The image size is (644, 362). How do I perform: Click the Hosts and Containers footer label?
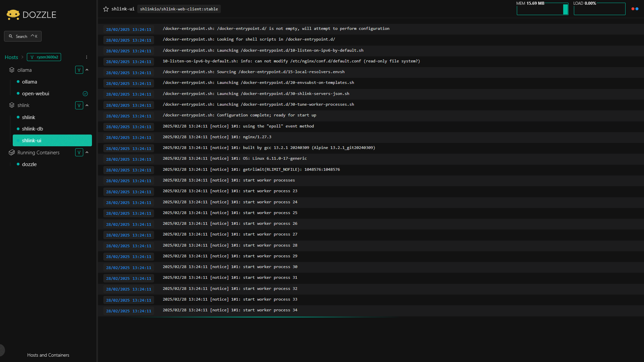point(48,355)
